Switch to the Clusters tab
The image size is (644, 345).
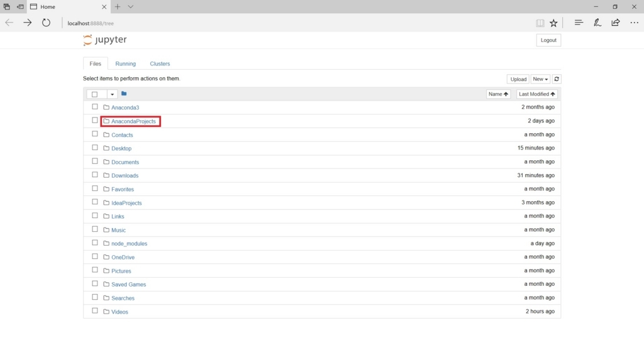point(160,63)
